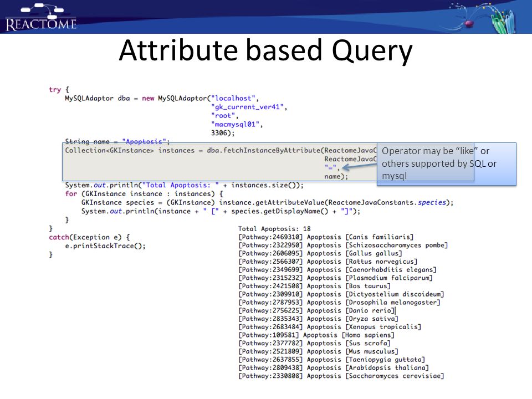Click the Pathway:2521809 Mus musculus row
The width and height of the screenshot is (532, 399).
[318, 351]
